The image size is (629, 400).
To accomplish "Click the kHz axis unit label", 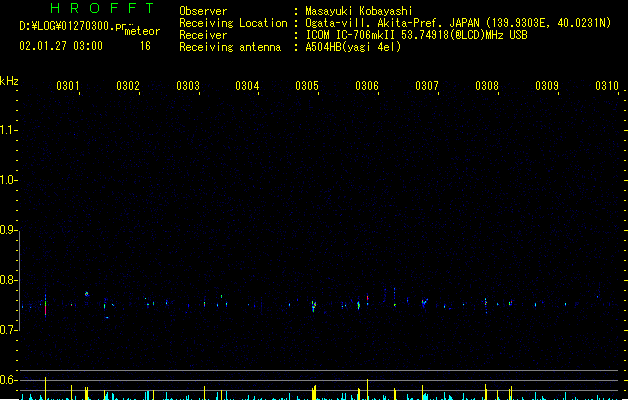I will 9,81.
